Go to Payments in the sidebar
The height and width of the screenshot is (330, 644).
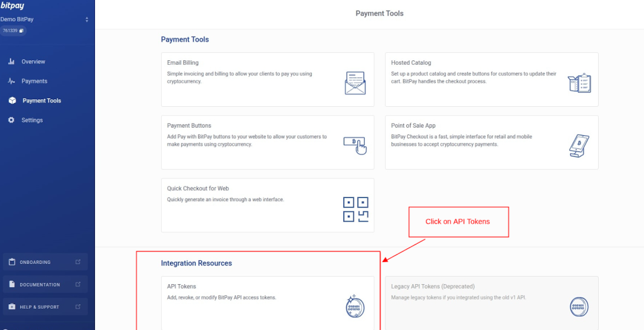tap(35, 81)
